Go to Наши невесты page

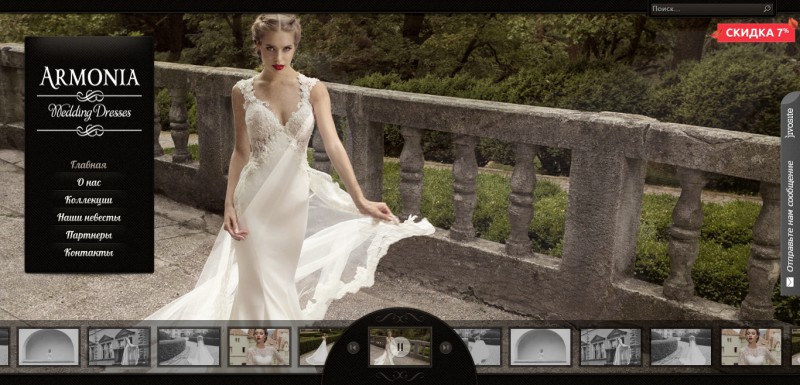point(89,217)
